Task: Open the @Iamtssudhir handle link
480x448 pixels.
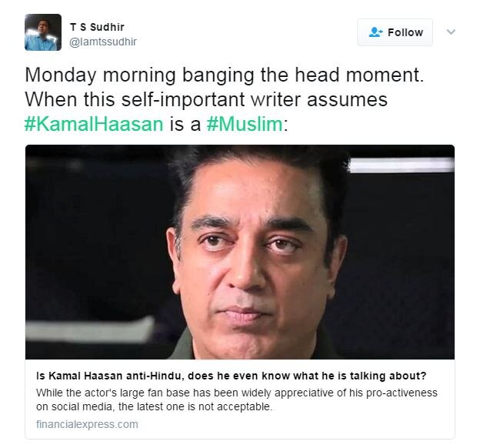Action: tap(103, 42)
